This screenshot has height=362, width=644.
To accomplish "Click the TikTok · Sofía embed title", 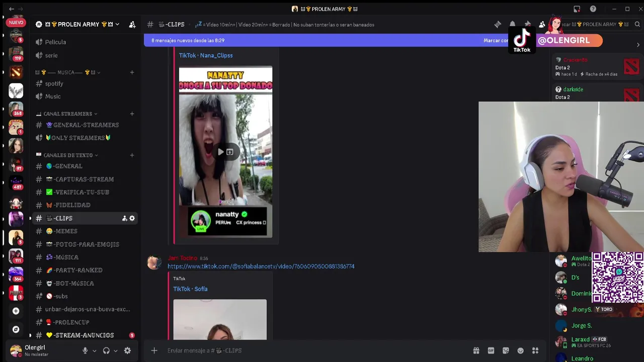I will [190, 289].
